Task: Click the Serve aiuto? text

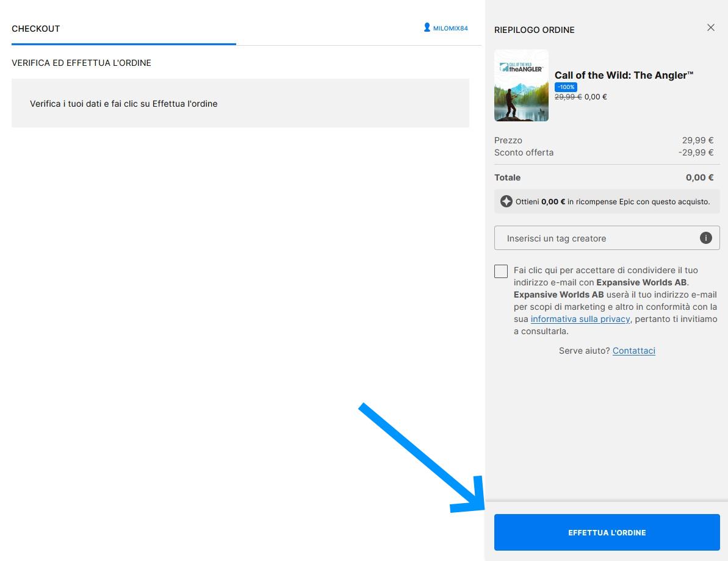Action: tap(584, 351)
